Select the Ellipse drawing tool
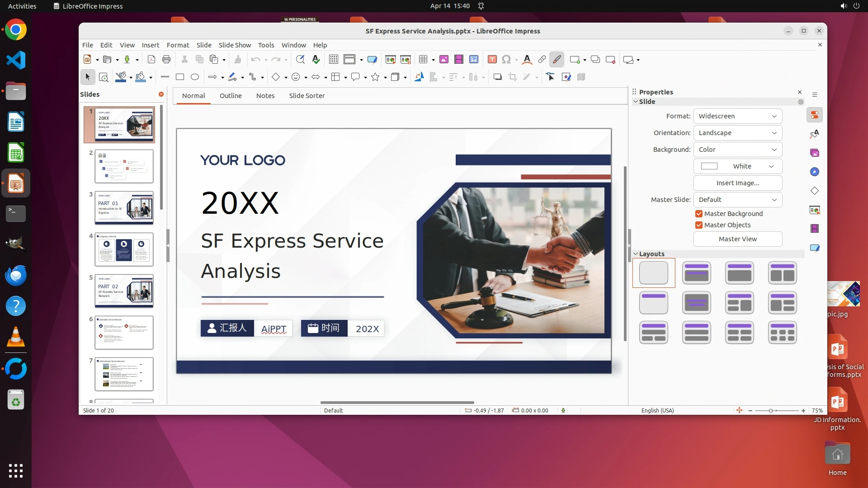 click(x=195, y=77)
